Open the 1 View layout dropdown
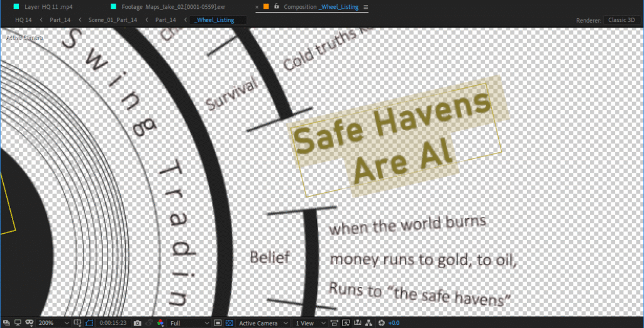Screen dimensions: 644x328 (x=310, y=323)
